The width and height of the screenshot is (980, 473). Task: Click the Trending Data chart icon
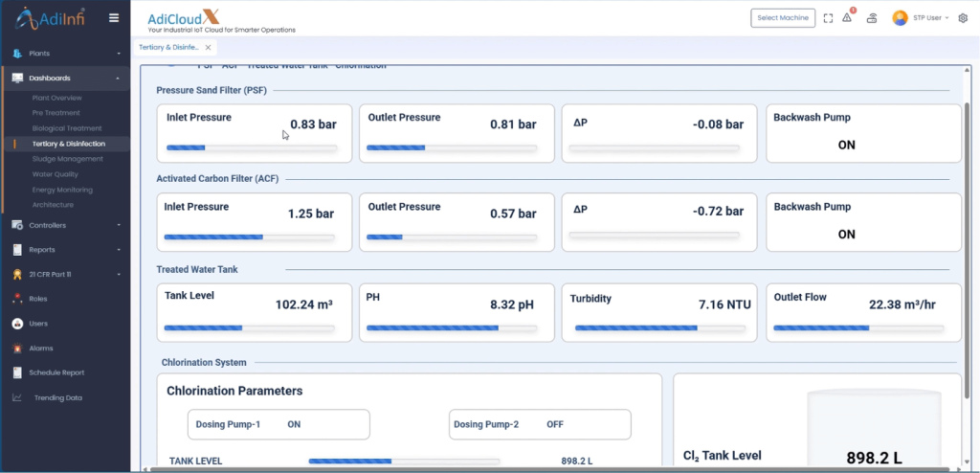click(x=17, y=397)
